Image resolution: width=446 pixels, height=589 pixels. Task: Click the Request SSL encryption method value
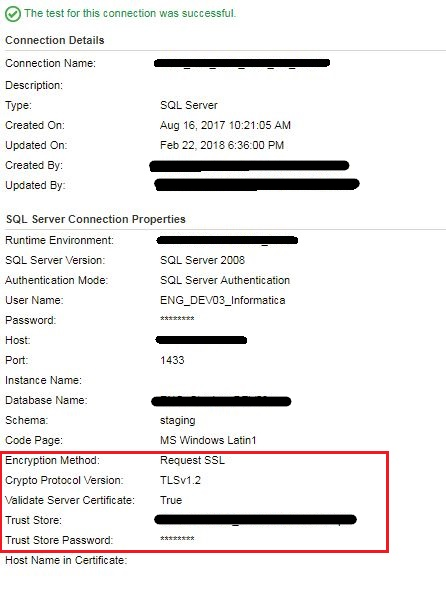click(192, 460)
